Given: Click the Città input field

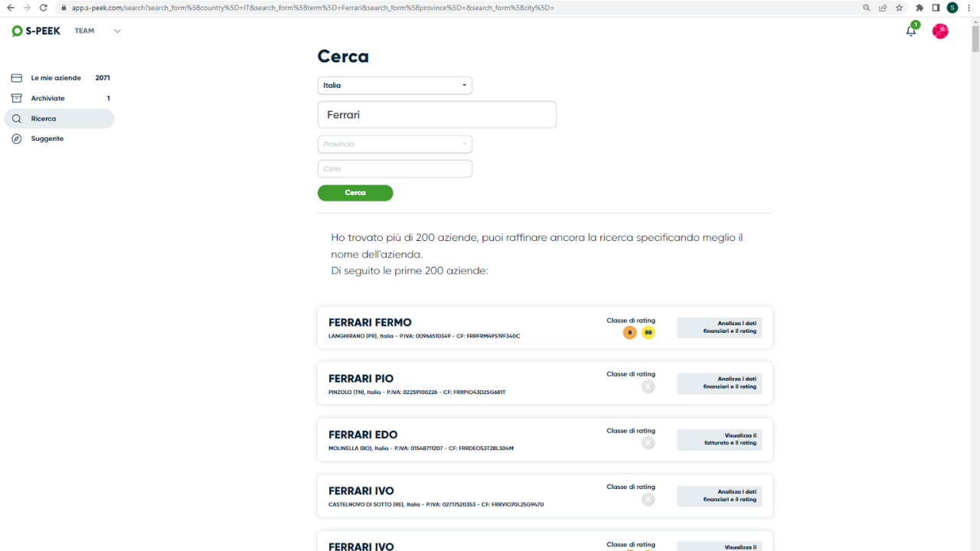Looking at the screenshot, I should pos(395,169).
